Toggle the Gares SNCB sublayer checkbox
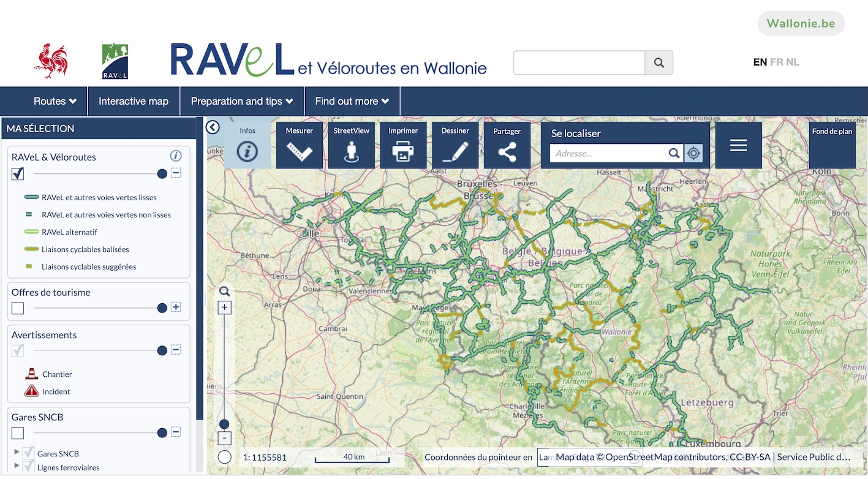 [x=28, y=453]
